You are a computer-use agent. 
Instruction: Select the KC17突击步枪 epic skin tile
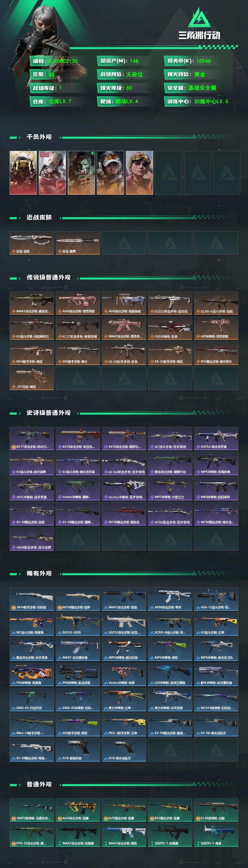tap(32, 438)
